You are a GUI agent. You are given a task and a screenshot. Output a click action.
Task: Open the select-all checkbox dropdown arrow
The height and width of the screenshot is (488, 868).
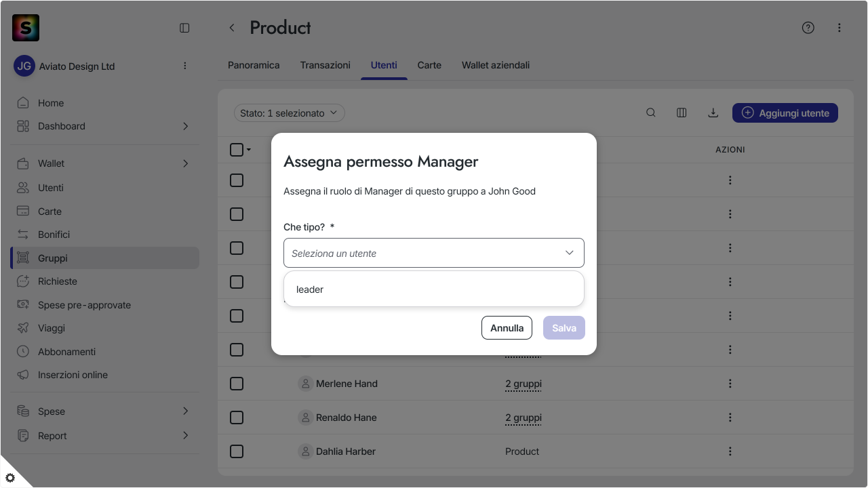pyautogui.click(x=249, y=150)
